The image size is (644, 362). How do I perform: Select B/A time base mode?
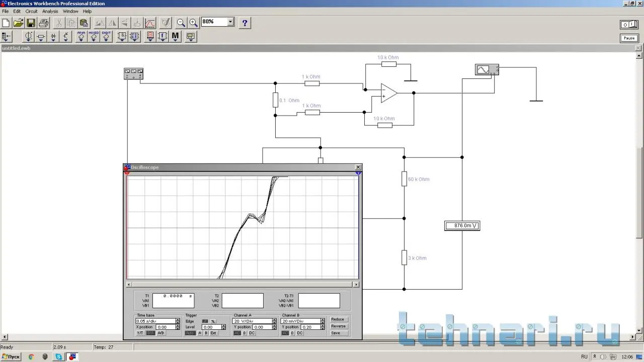pyautogui.click(x=150, y=333)
